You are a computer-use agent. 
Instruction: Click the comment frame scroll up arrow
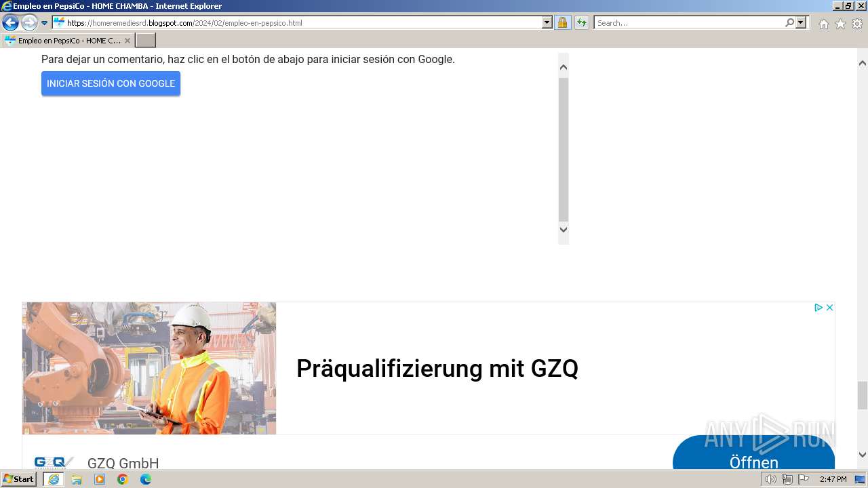[563, 67]
